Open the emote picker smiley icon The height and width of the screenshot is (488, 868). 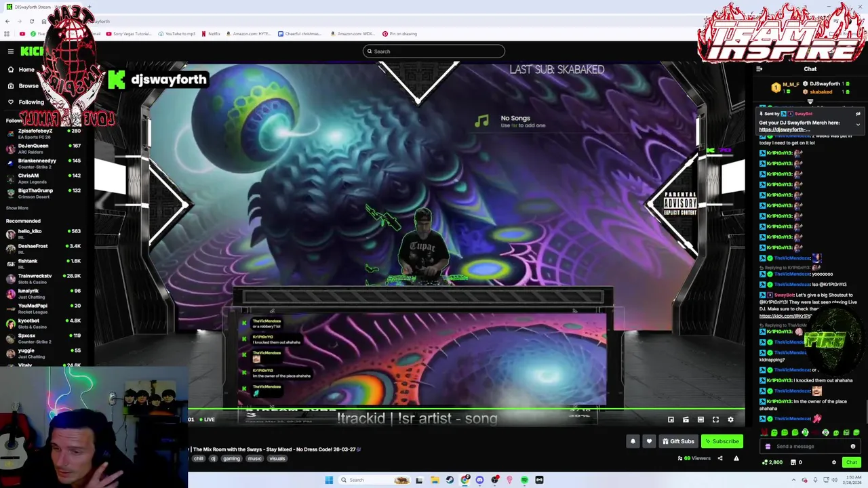point(853,447)
